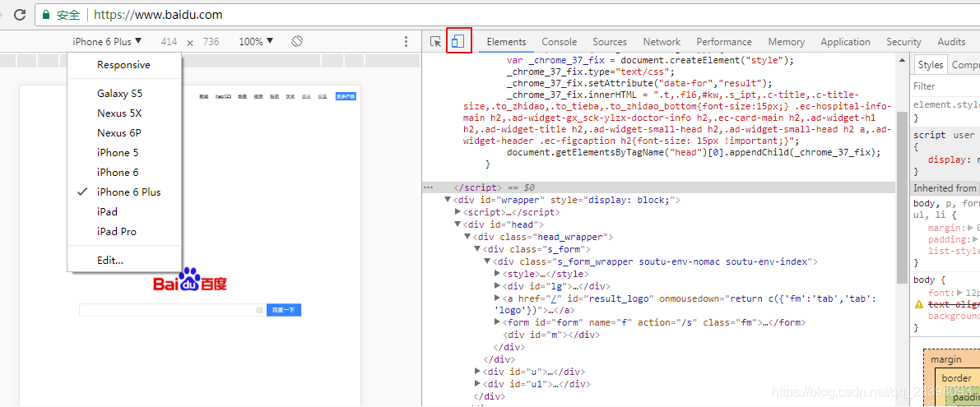Click the yellow warning icon in Styles

(919, 304)
